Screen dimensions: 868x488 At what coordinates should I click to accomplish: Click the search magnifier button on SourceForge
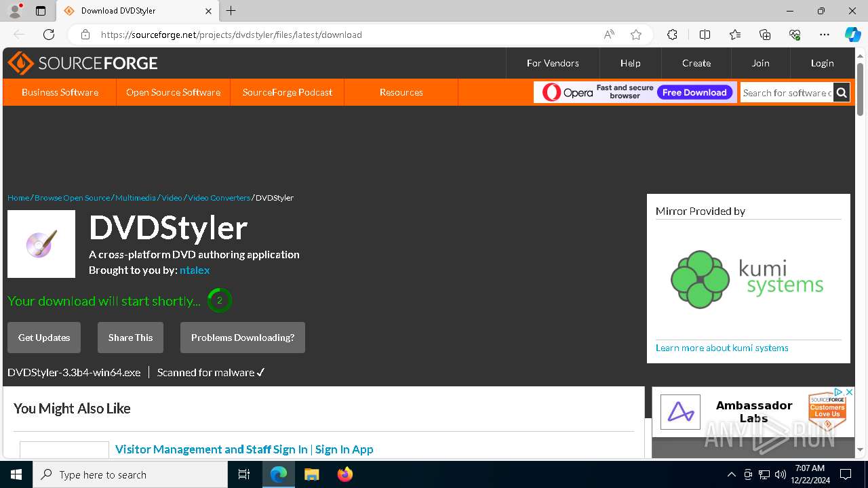pyautogui.click(x=842, y=93)
